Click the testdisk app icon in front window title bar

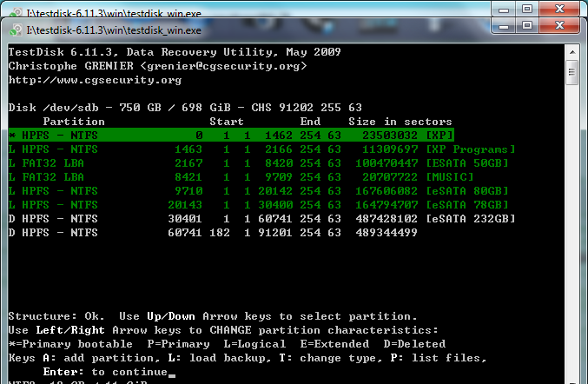point(17,30)
